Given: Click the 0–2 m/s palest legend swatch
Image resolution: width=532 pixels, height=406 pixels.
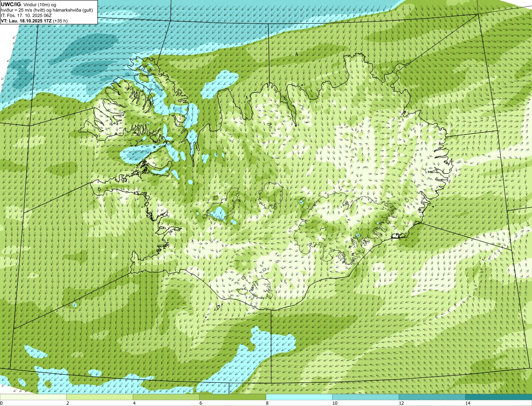Looking at the screenshot, I should [x=33, y=397].
